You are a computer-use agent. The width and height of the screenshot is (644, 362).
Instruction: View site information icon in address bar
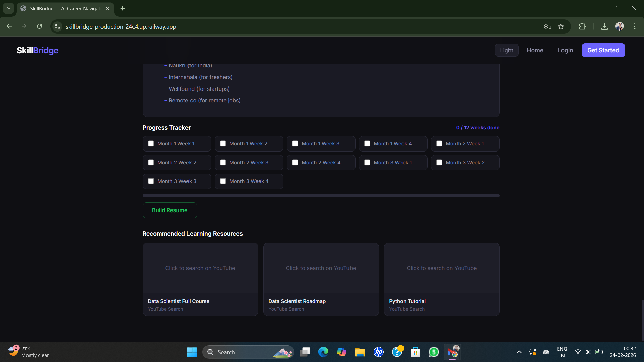click(x=57, y=26)
